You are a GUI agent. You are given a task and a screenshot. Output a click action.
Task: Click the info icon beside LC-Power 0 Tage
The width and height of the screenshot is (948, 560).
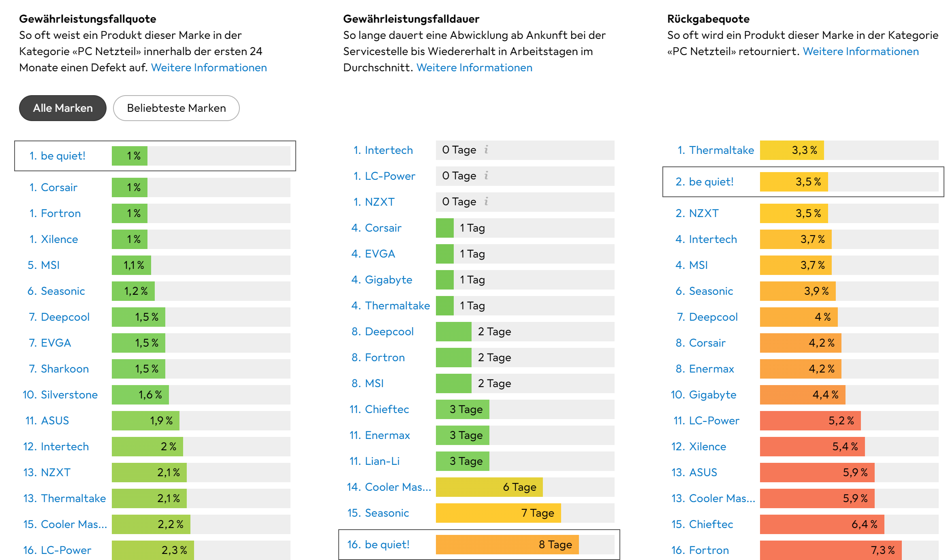[x=486, y=176]
